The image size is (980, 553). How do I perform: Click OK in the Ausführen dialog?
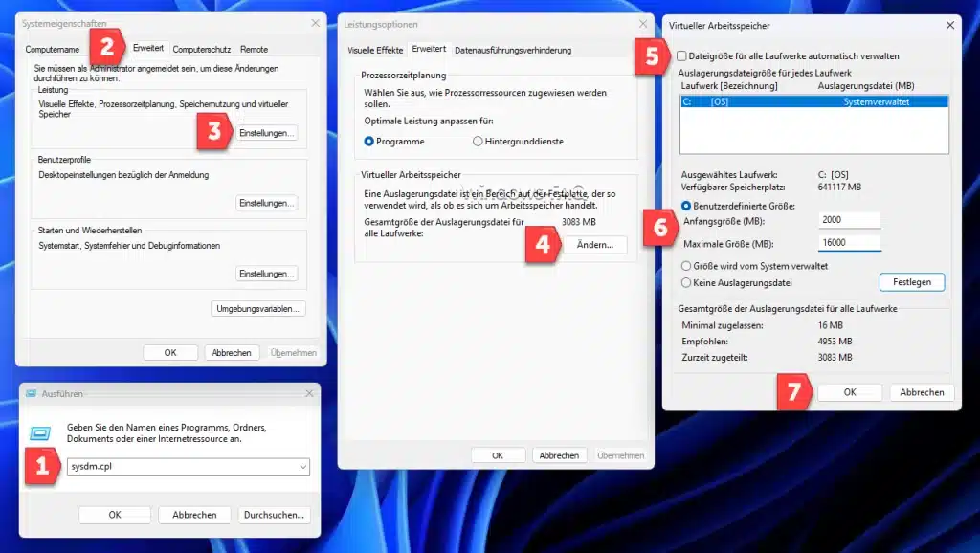(x=115, y=515)
